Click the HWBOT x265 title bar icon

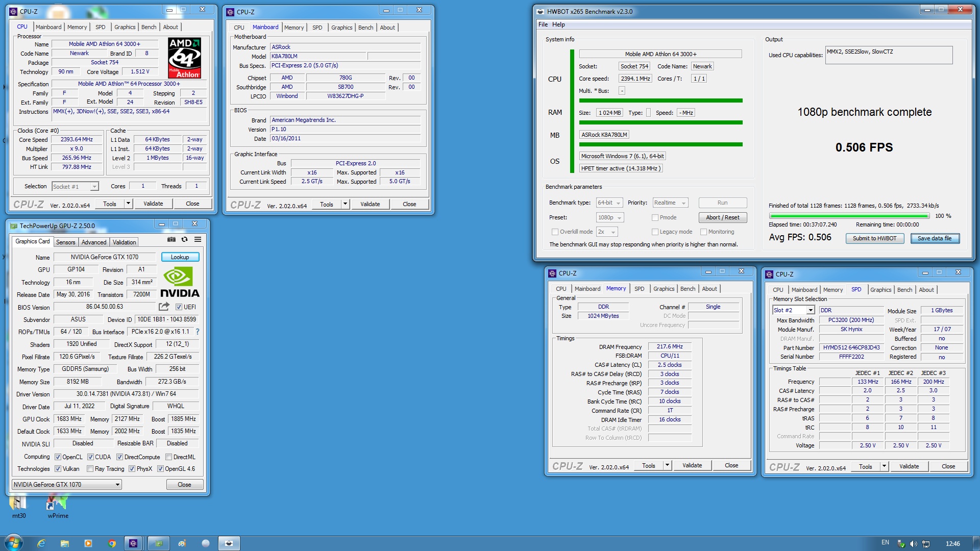(x=541, y=11)
